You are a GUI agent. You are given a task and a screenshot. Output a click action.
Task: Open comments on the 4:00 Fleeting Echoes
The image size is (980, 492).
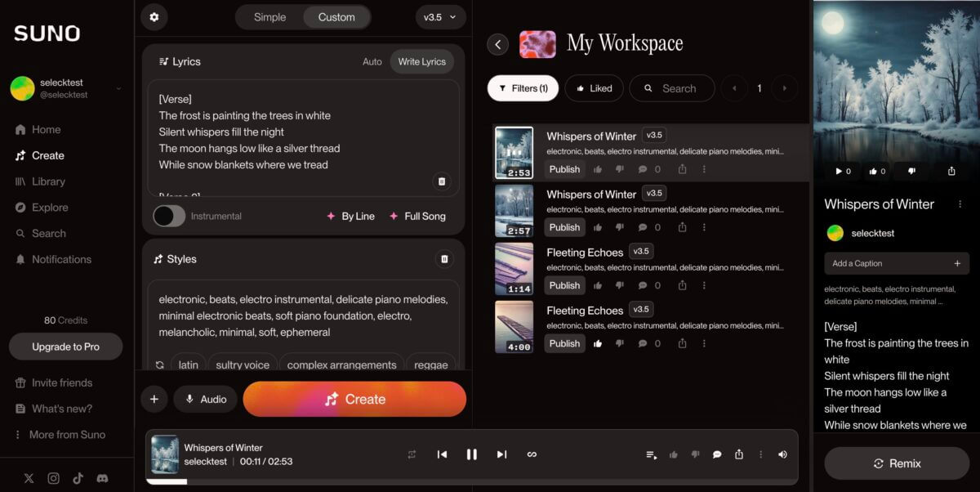(643, 343)
